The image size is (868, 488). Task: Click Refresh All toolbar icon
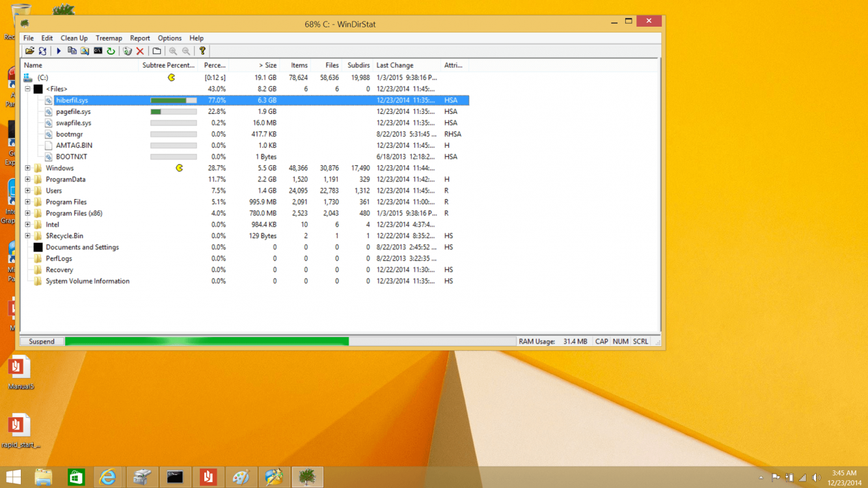[42, 51]
